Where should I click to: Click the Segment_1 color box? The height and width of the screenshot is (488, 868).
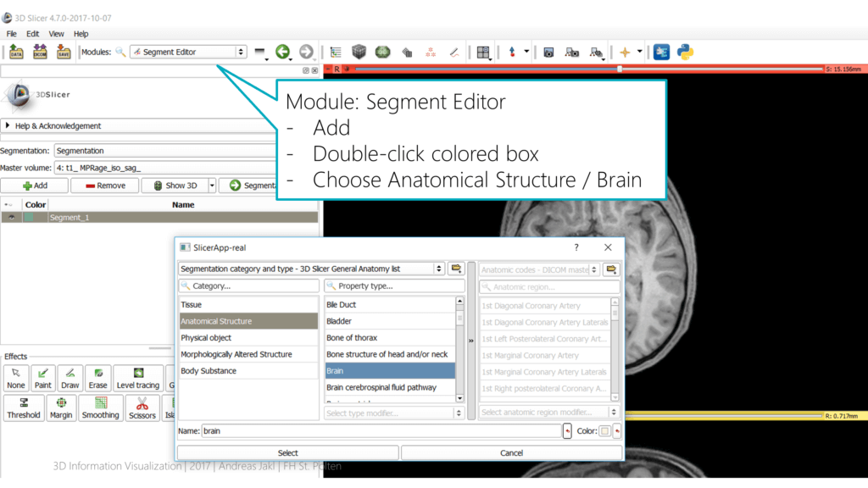coord(29,218)
